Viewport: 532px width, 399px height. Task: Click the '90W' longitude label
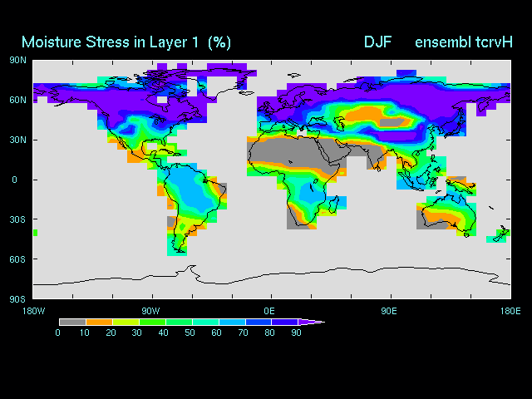(x=150, y=311)
